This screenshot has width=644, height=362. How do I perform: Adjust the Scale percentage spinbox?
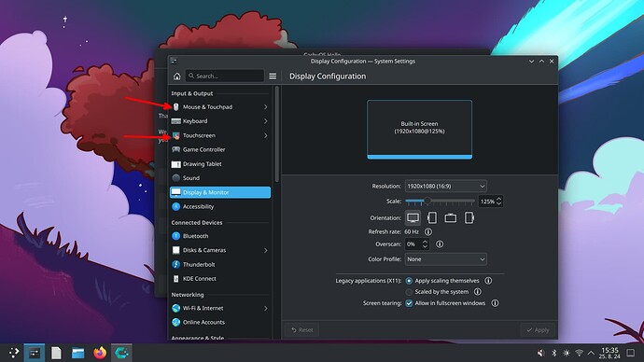pyautogui.click(x=490, y=202)
